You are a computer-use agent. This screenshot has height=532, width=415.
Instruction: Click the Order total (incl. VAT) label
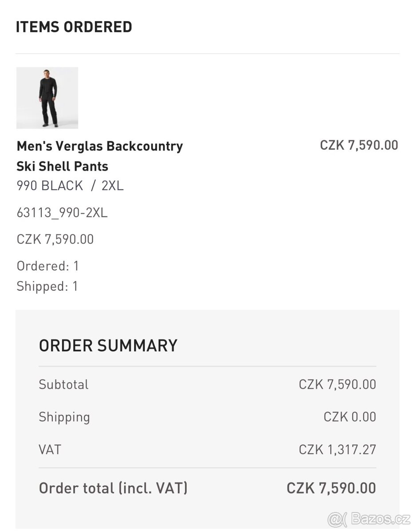(113, 488)
